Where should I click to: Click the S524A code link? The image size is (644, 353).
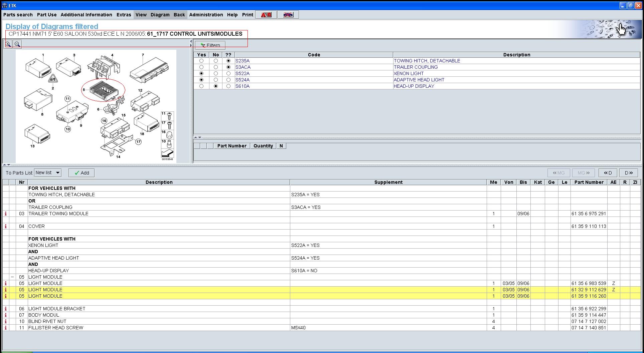tap(243, 80)
